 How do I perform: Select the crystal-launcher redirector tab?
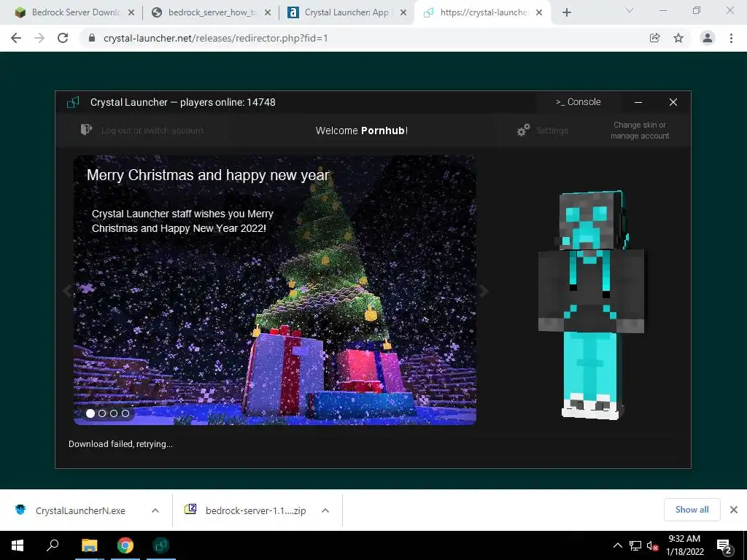pyautogui.click(x=481, y=12)
